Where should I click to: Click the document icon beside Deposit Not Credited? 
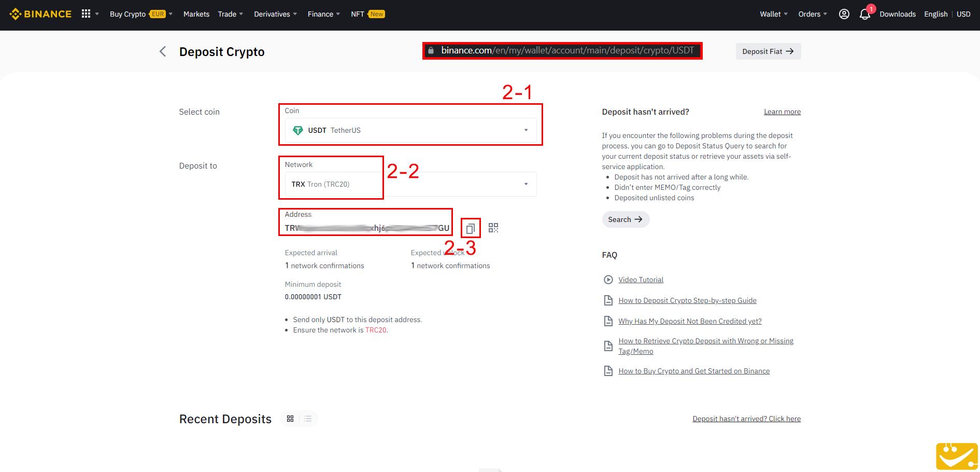[608, 321]
